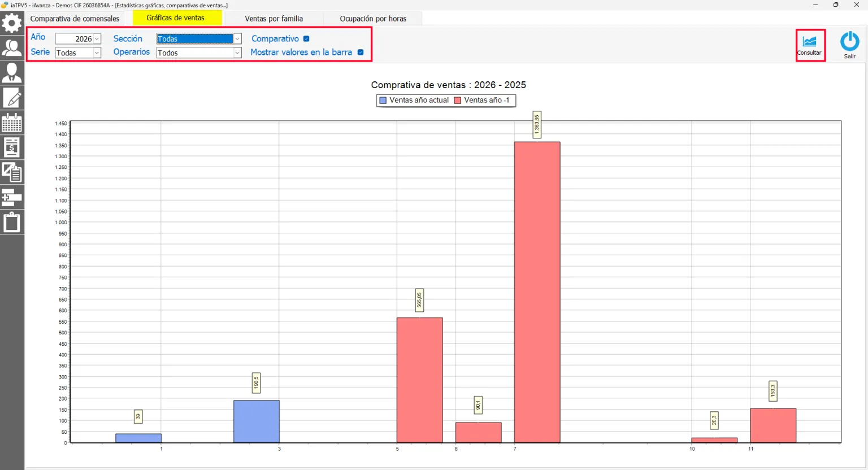The image size is (868, 470).
Task: Click the pencil edit sidebar icon
Action: pyautogui.click(x=12, y=97)
